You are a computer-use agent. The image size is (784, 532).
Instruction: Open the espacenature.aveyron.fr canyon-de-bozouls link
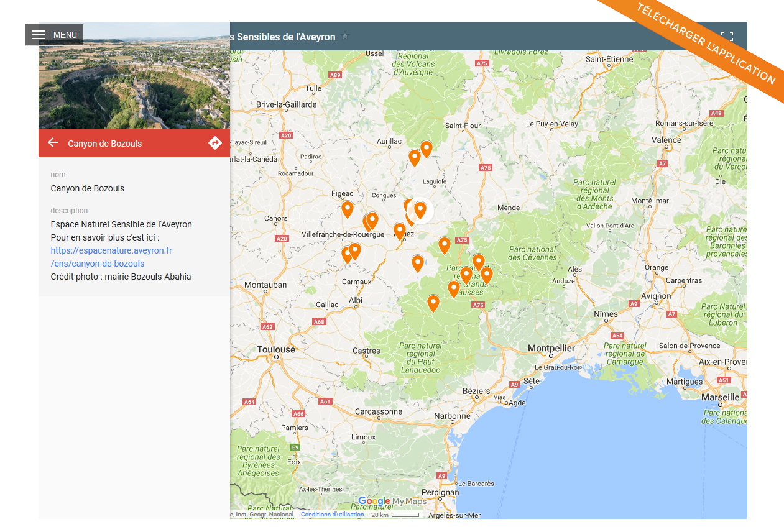(111, 257)
